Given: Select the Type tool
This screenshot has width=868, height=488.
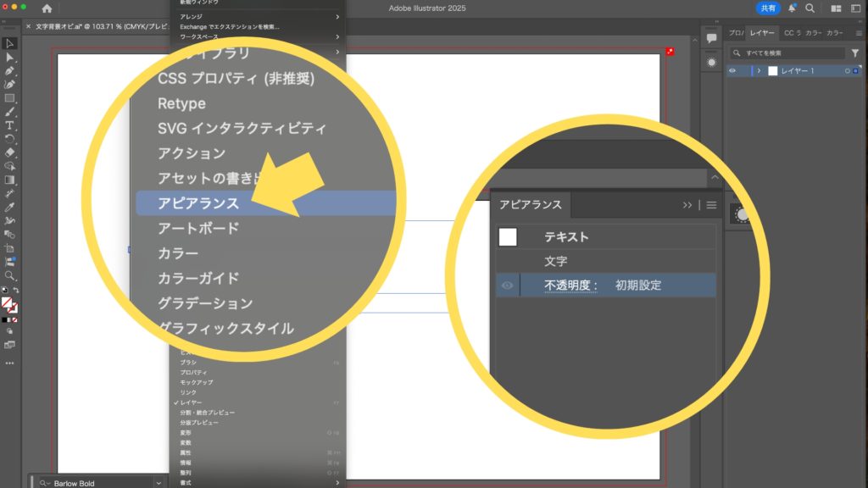Looking at the screenshot, I should click(9, 125).
